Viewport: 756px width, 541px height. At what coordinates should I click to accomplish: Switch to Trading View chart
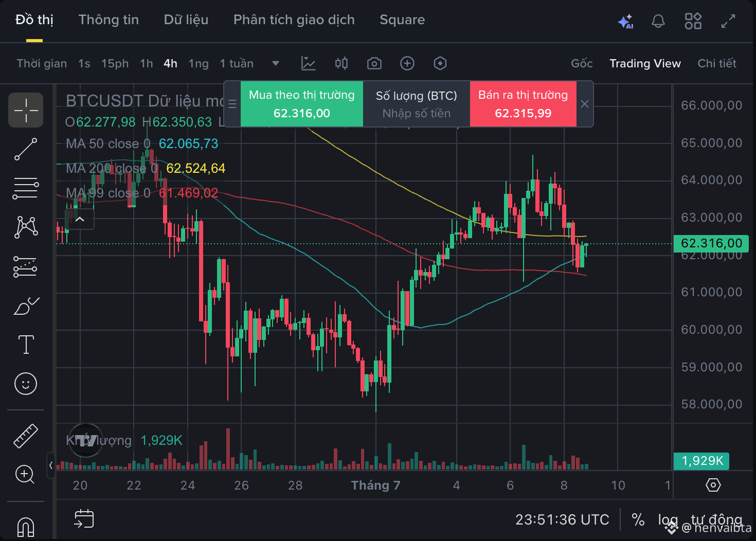point(645,63)
